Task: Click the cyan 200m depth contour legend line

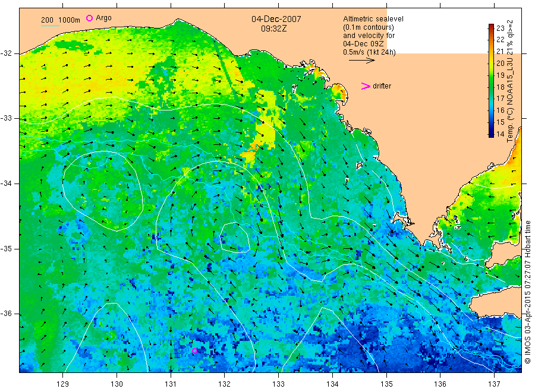Action: 50,26
